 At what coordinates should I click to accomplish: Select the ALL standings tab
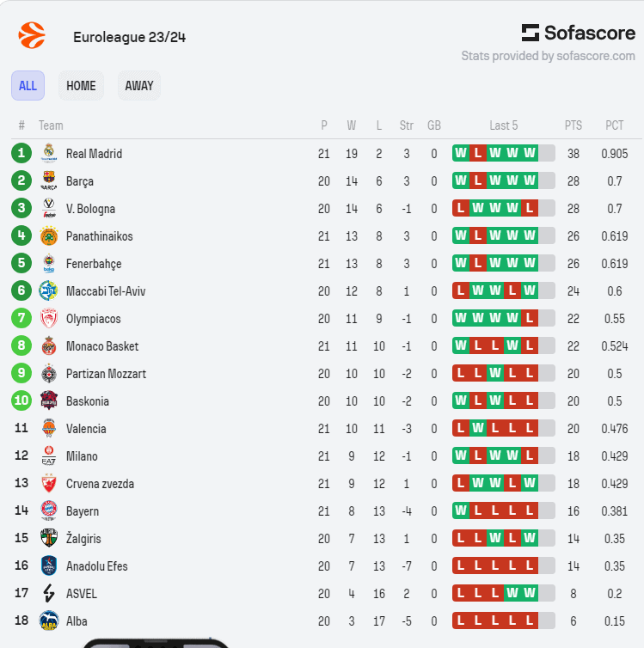coord(28,86)
